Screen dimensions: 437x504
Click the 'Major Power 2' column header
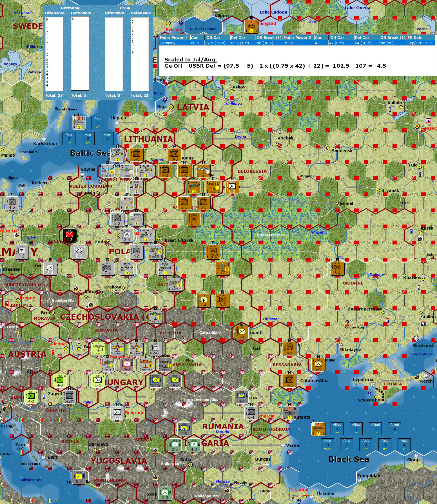(x=298, y=37)
